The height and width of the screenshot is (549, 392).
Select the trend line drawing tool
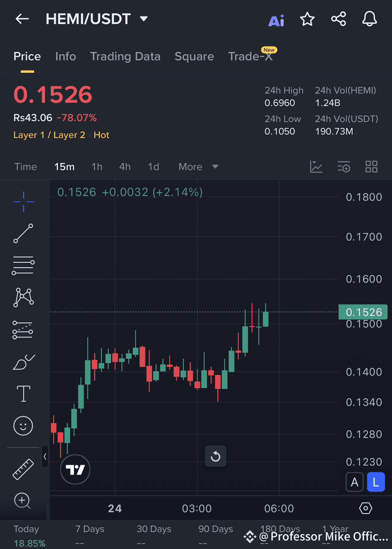23,233
